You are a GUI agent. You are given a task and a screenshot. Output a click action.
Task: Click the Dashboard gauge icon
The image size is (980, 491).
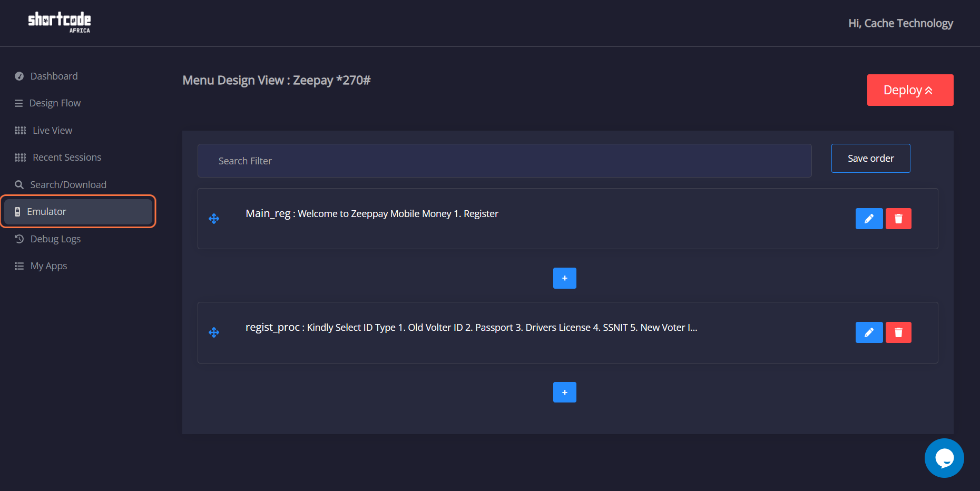coord(19,76)
